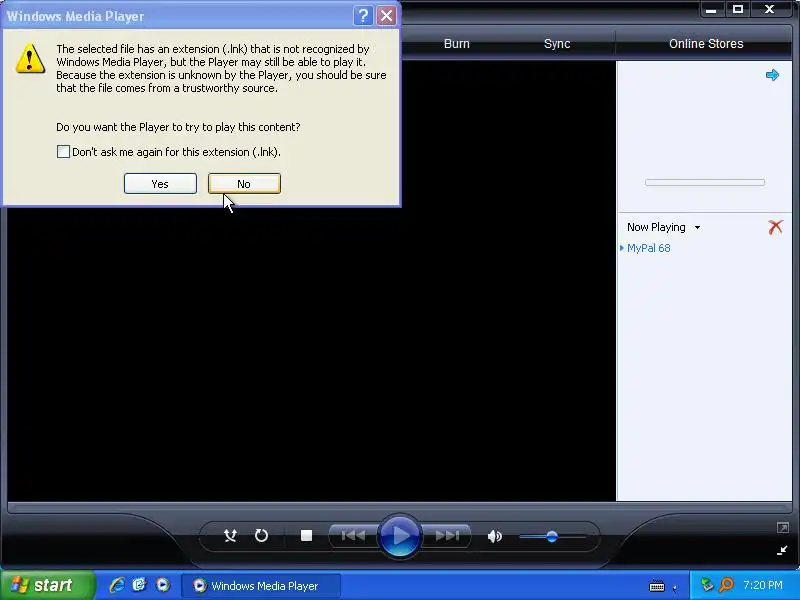Image resolution: width=800 pixels, height=600 pixels.
Task: Go to the previous track
Action: point(353,536)
